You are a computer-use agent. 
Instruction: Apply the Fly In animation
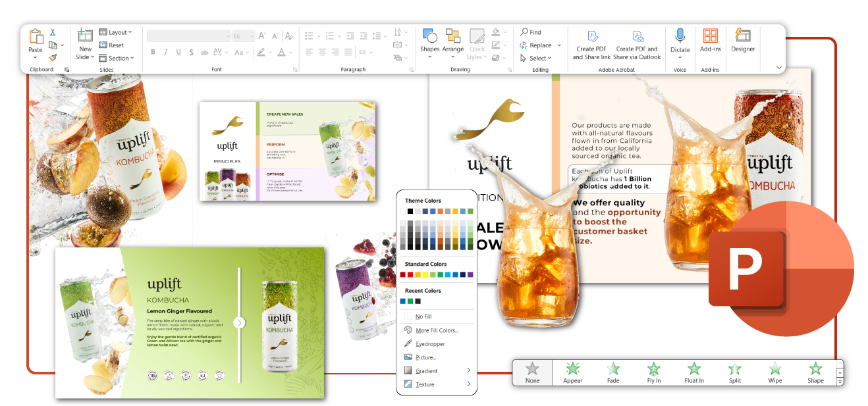tap(653, 372)
